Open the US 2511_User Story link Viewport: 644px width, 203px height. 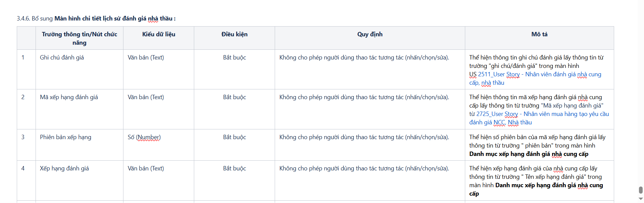[x=535, y=75]
